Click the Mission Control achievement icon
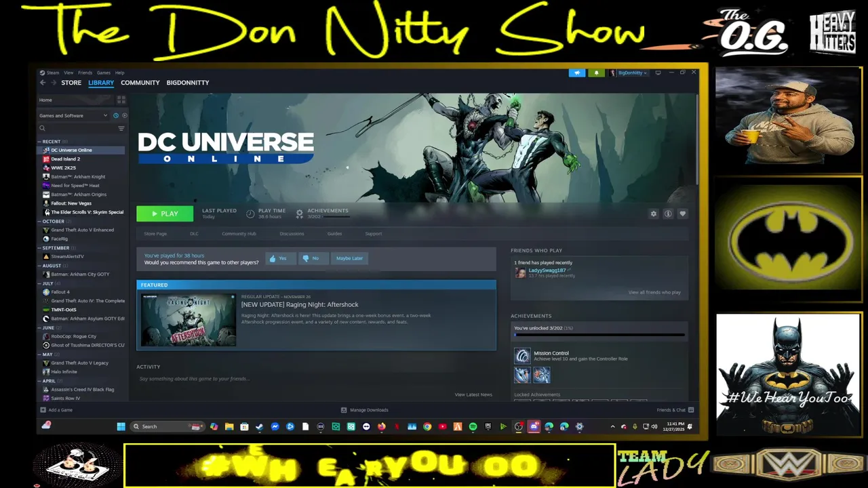The width and height of the screenshot is (868, 488). 522,356
